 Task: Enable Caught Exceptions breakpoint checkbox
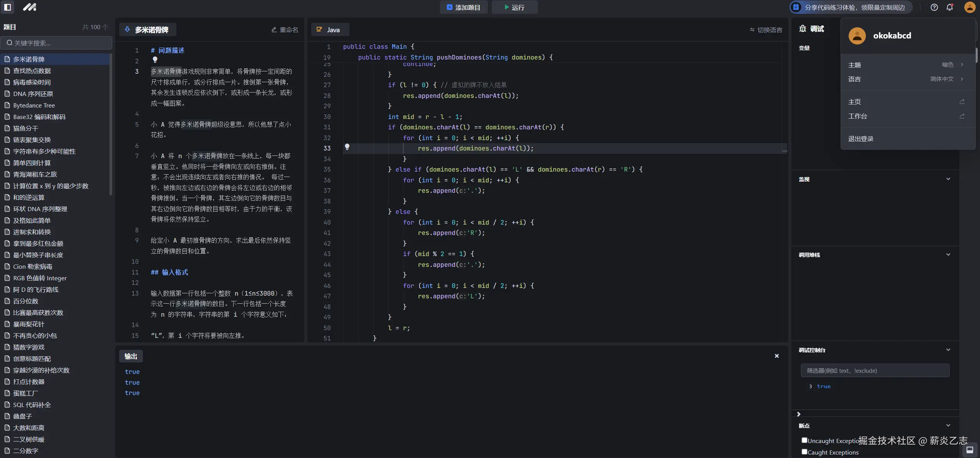pos(804,451)
